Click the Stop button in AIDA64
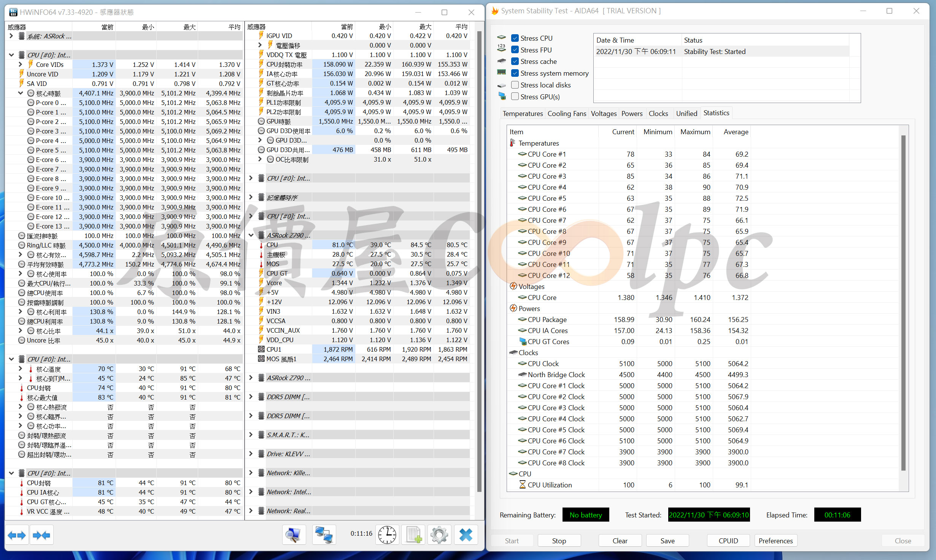 (559, 541)
